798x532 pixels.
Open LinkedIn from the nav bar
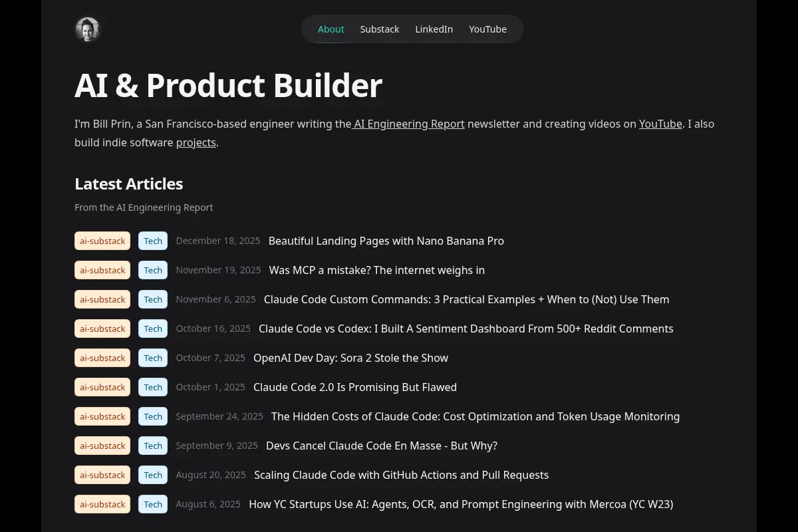pyautogui.click(x=434, y=29)
